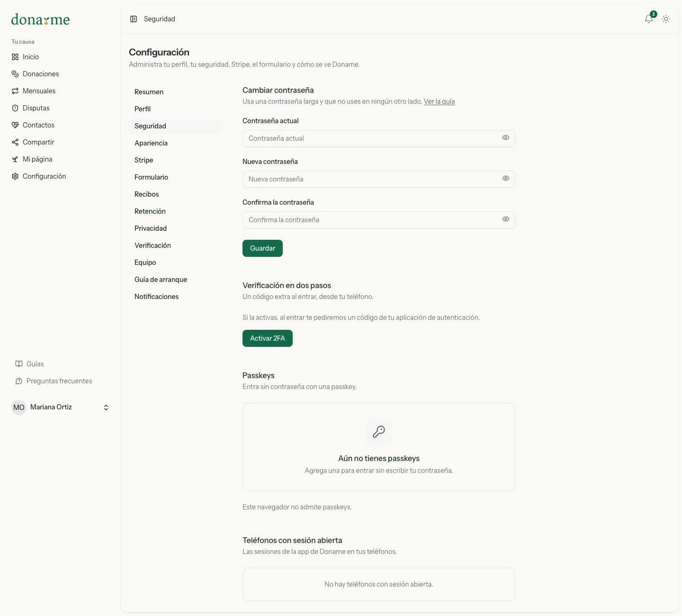Switch theme with the sun icon
Image resolution: width=682 pixels, height=616 pixels.
coord(666,19)
